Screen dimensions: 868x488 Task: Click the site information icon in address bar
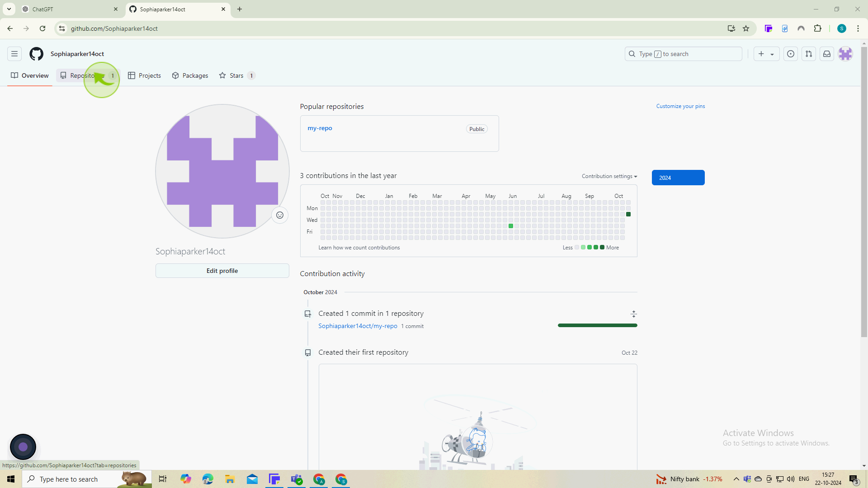coord(62,28)
